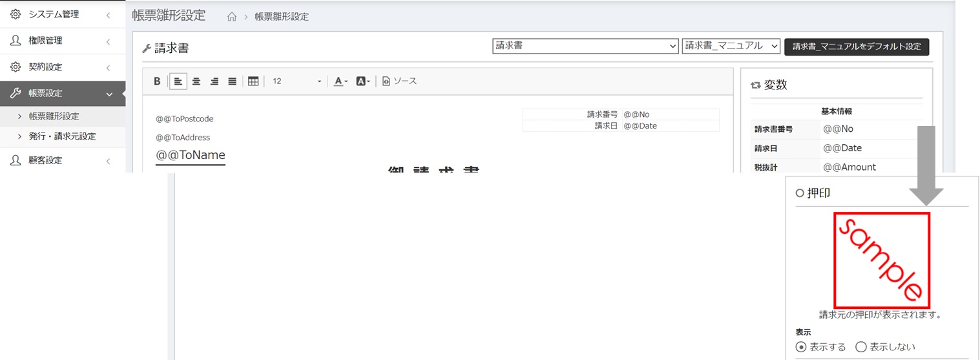Open the text color picker
This screenshot has width=980, height=360.
pos(340,81)
